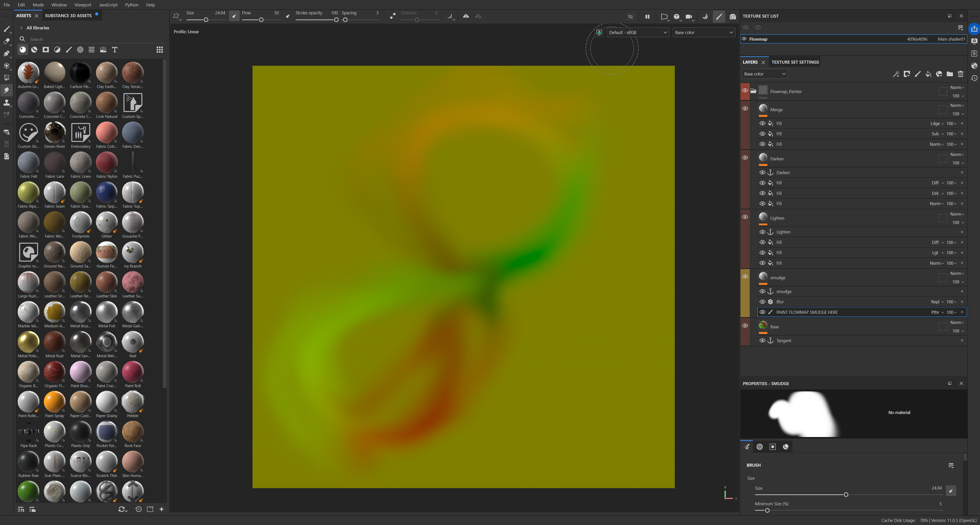Toggle the horizontal mirror symmetry option
This screenshot has height=525, width=980.
point(466,16)
